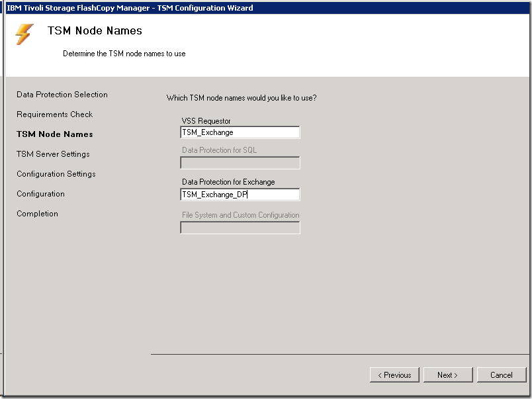The height and width of the screenshot is (399, 532).
Task: Click the TSM Node Names page heading
Action: point(95,30)
